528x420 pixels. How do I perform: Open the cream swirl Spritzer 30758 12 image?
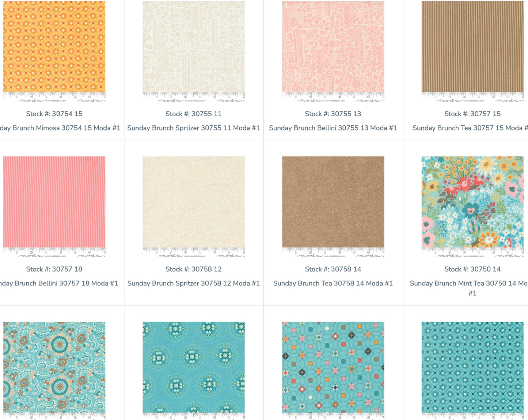pyautogui.click(x=194, y=207)
